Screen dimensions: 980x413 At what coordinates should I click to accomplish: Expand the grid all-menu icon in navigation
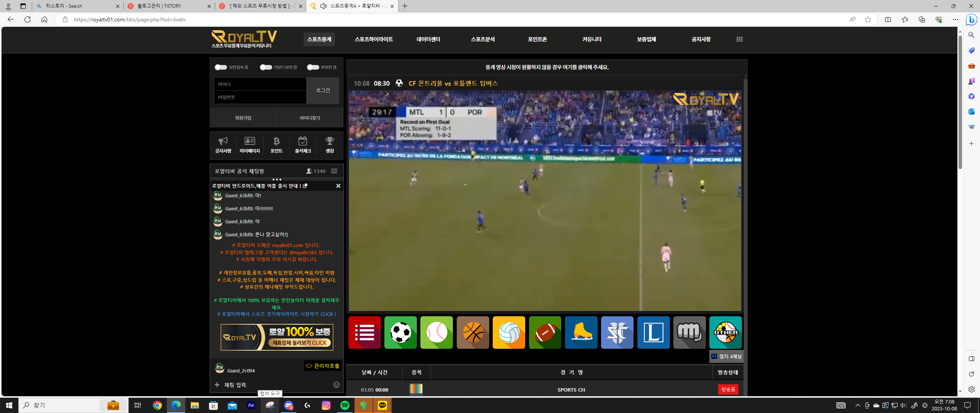[739, 39]
